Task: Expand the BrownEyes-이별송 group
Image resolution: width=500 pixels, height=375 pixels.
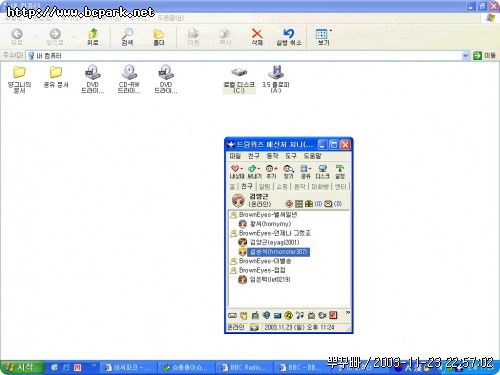Action: click(x=261, y=261)
